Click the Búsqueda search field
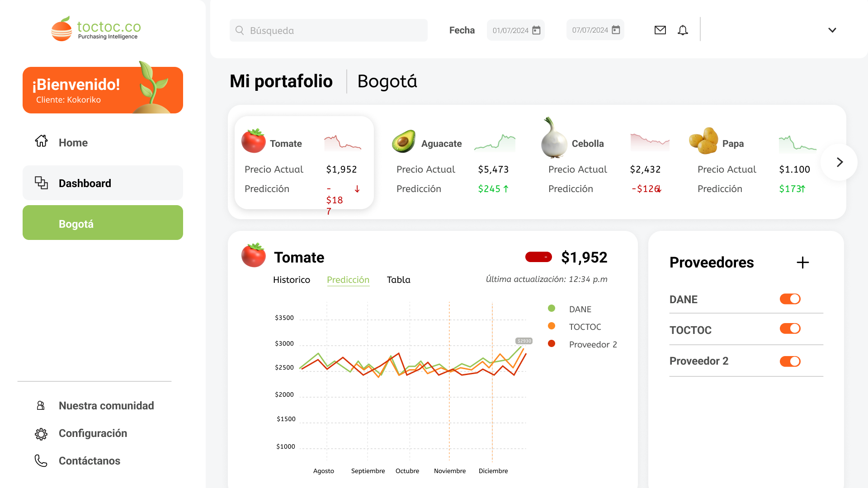868x488 pixels. [x=328, y=30]
